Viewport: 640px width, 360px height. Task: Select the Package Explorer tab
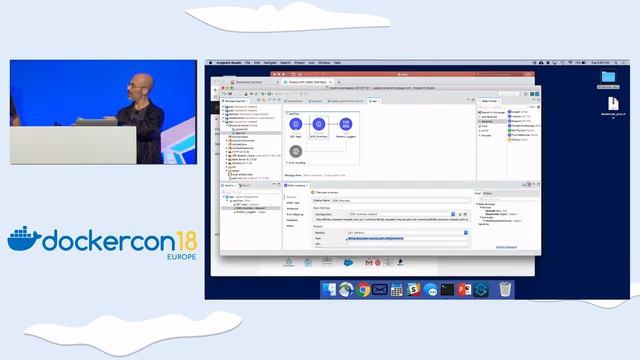coord(235,101)
